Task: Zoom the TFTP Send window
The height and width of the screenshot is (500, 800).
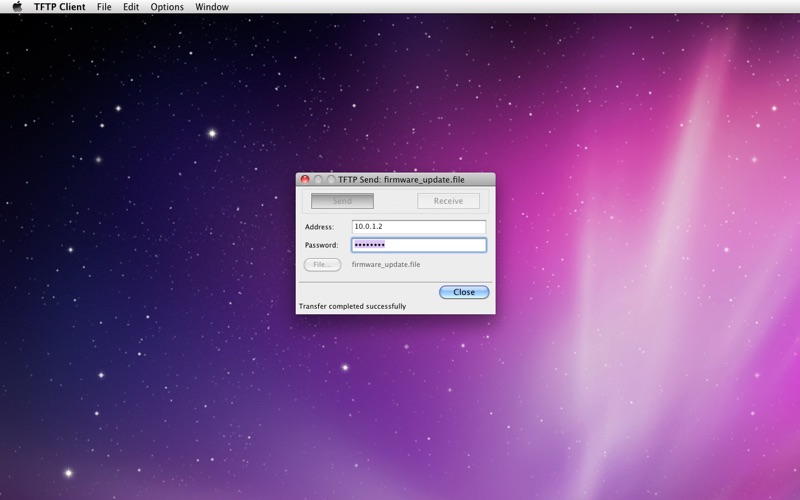Action: pyautogui.click(x=331, y=180)
